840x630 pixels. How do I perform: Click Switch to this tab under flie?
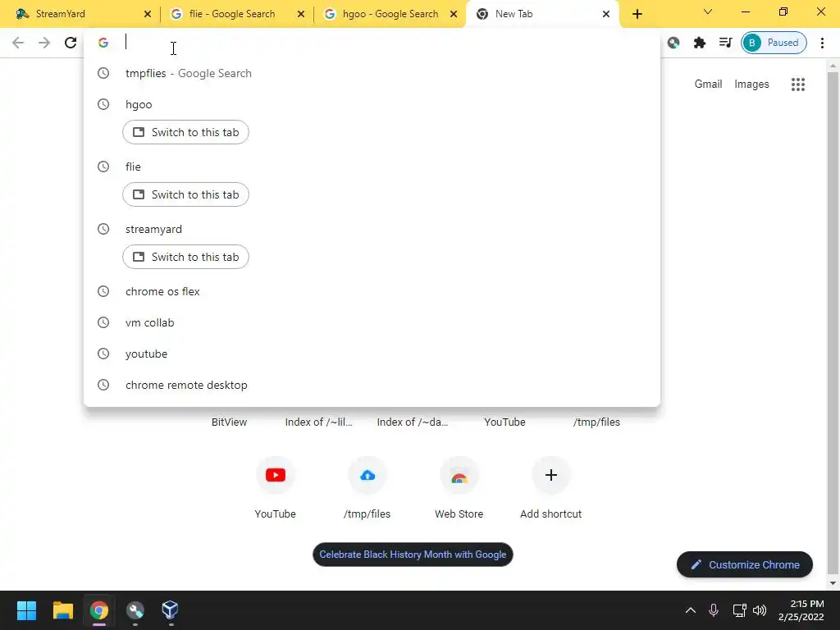(x=185, y=194)
